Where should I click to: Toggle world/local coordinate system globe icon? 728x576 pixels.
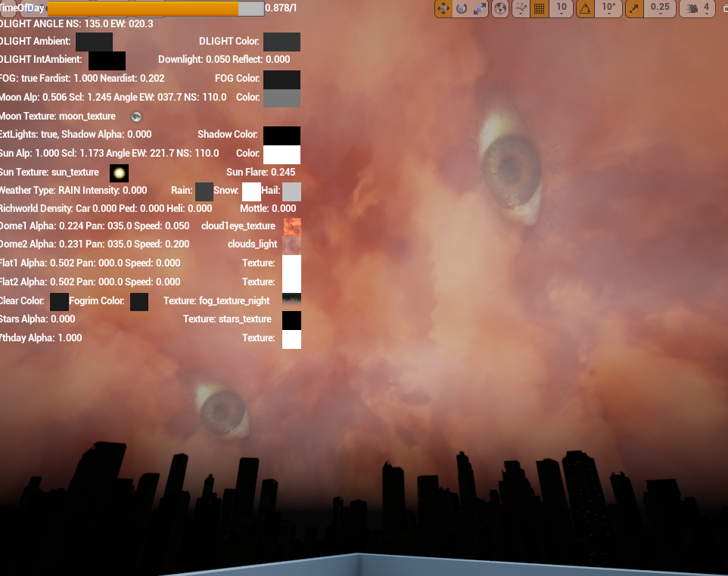click(x=500, y=9)
